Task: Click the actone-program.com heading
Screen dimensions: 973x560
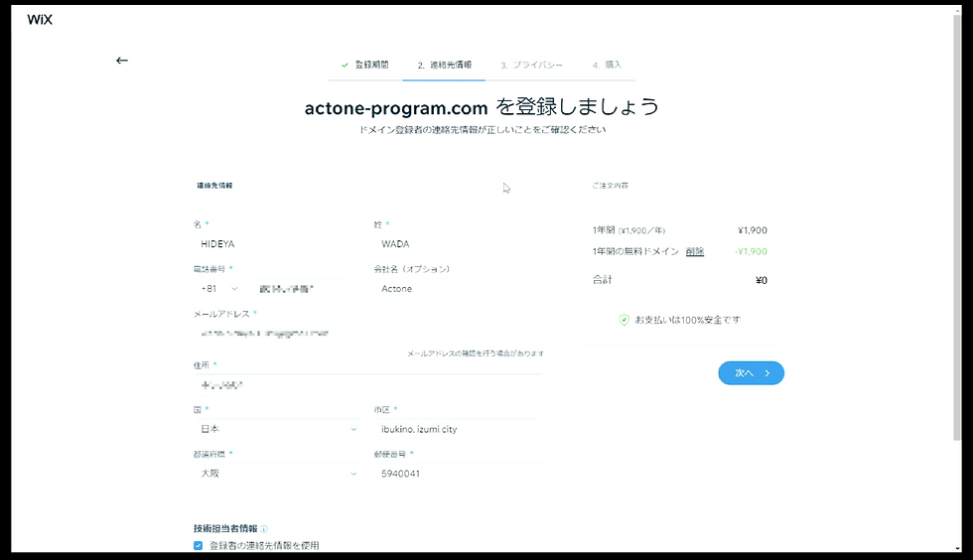Action: (396, 108)
